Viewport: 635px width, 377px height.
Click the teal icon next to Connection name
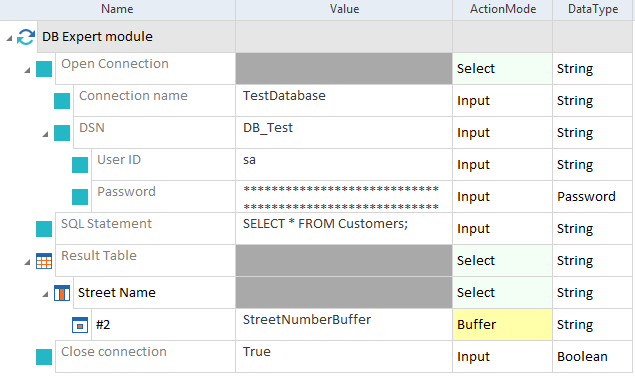point(62,101)
